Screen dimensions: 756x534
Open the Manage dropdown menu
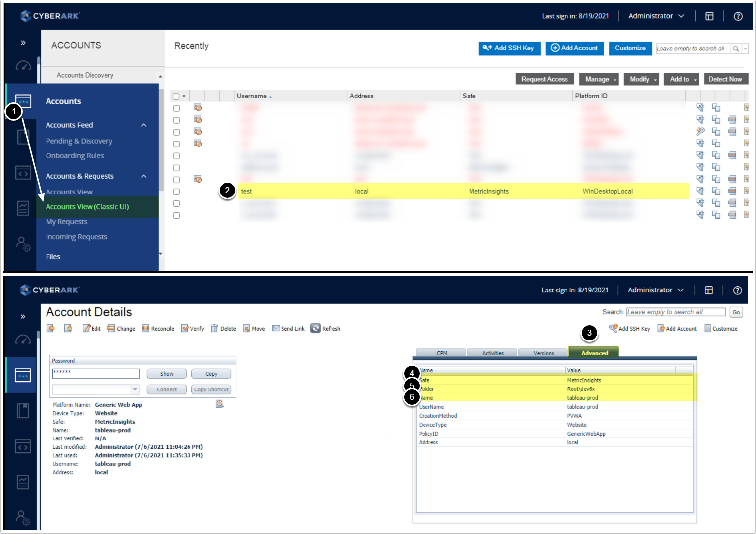tap(598, 79)
